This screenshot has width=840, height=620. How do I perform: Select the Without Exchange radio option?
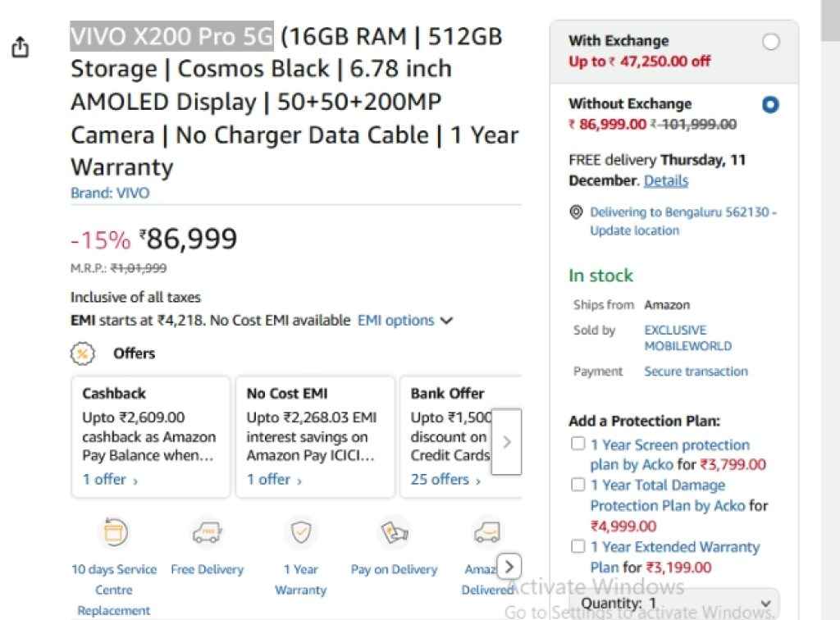pos(770,105)
